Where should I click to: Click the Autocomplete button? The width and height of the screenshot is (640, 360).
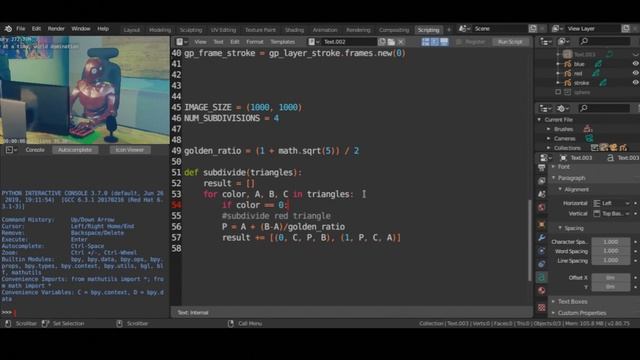(x=75, y=150)
